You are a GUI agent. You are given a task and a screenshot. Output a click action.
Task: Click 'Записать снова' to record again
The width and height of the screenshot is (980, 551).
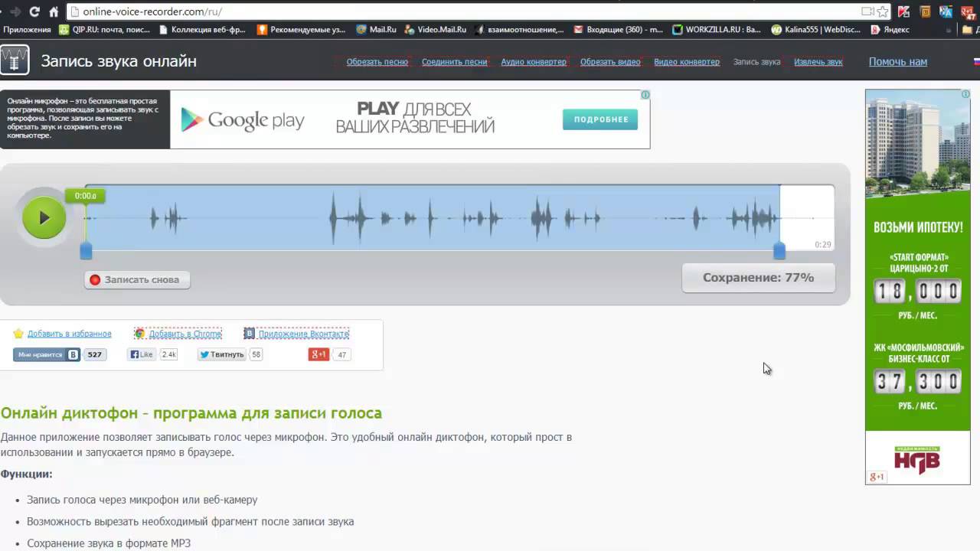click(x=137, y=280)
